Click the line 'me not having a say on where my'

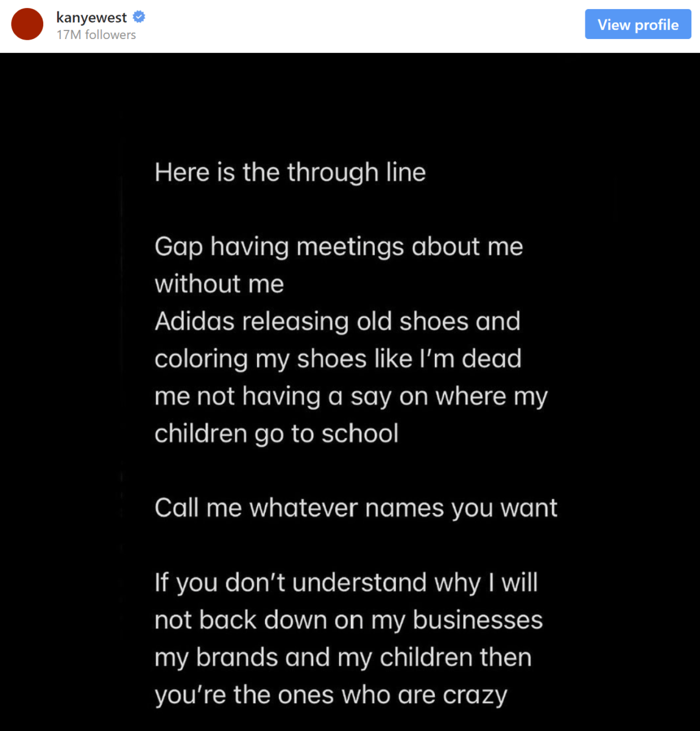pos(352,397)
